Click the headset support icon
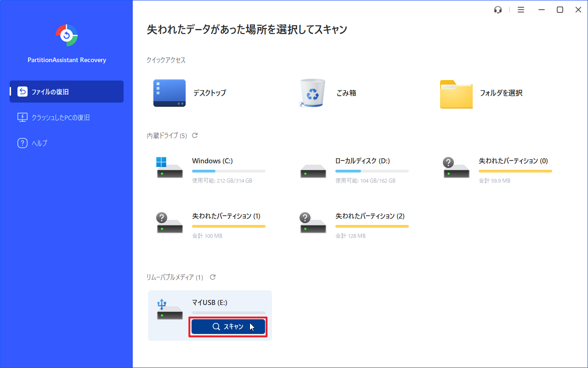 point(498,10)
